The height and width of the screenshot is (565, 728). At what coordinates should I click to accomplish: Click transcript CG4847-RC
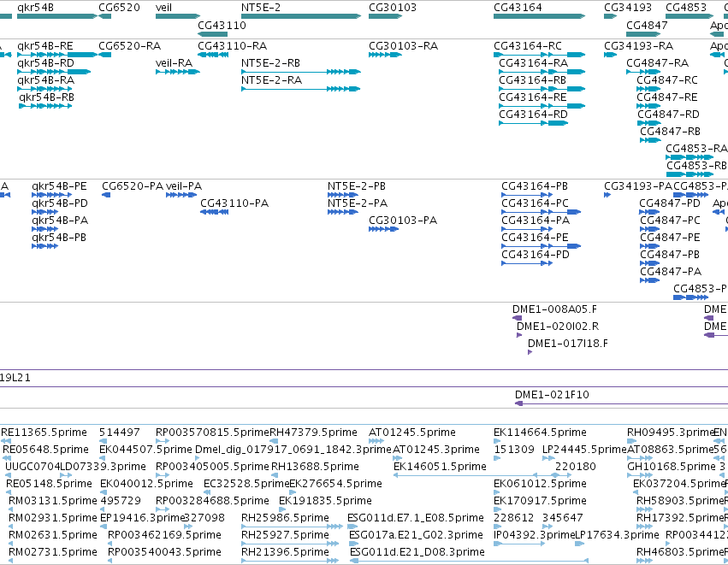coord(648,89)
